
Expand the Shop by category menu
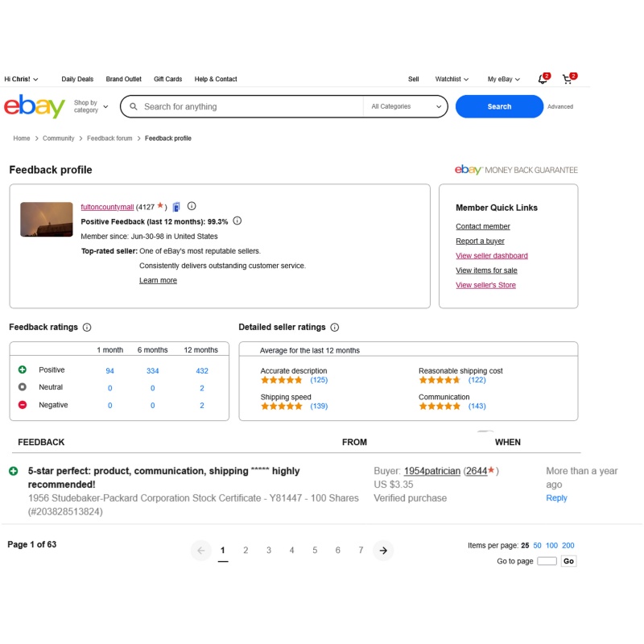pos(91,106)
